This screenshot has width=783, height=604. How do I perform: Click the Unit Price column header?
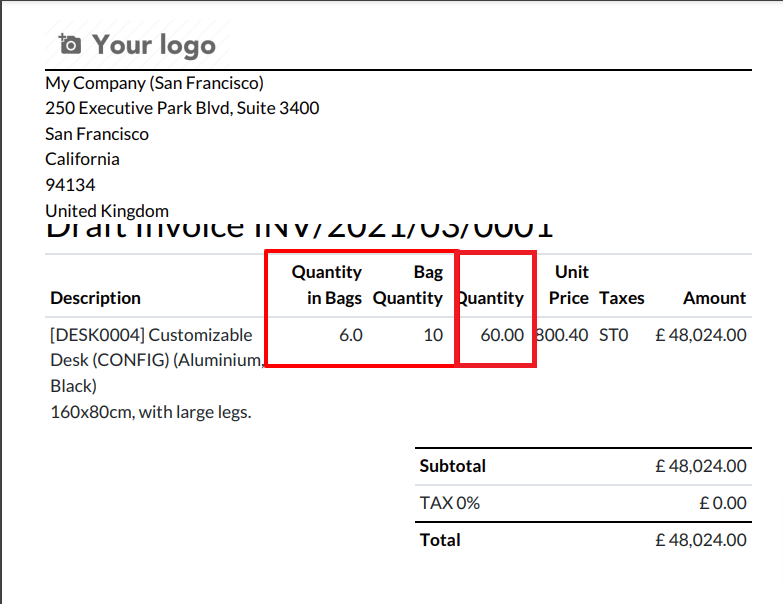click(x=569, y=285)
